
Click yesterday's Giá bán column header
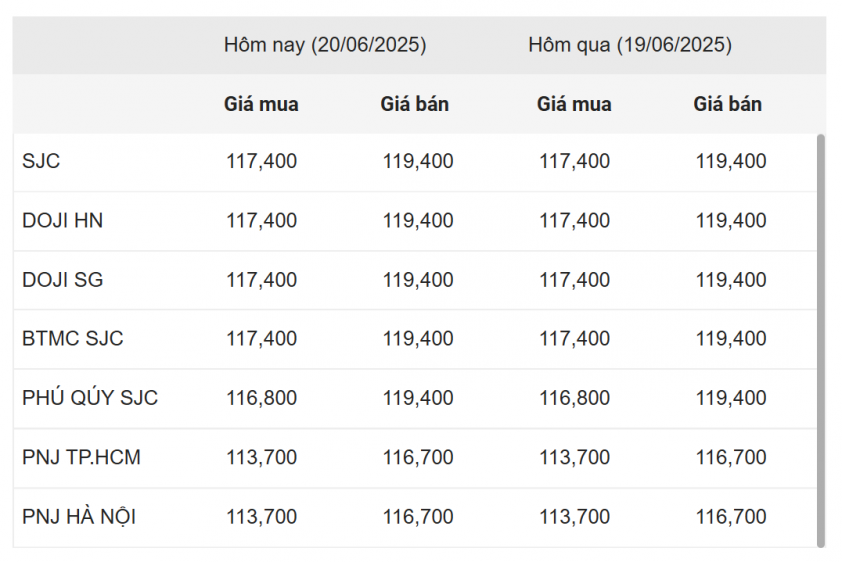click(x=728, y=104)
